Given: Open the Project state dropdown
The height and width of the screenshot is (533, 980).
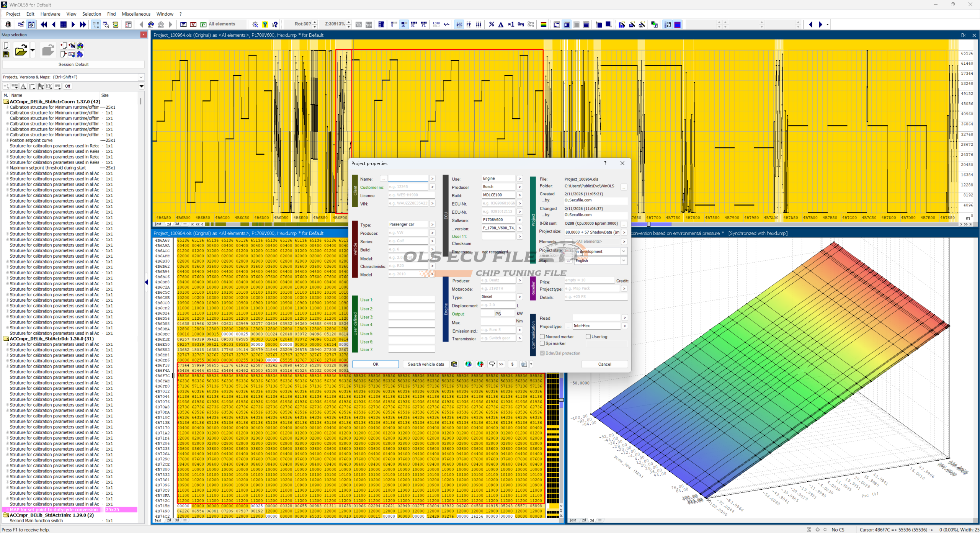Looking at the screenshot, I should click(x=624, y=252).
